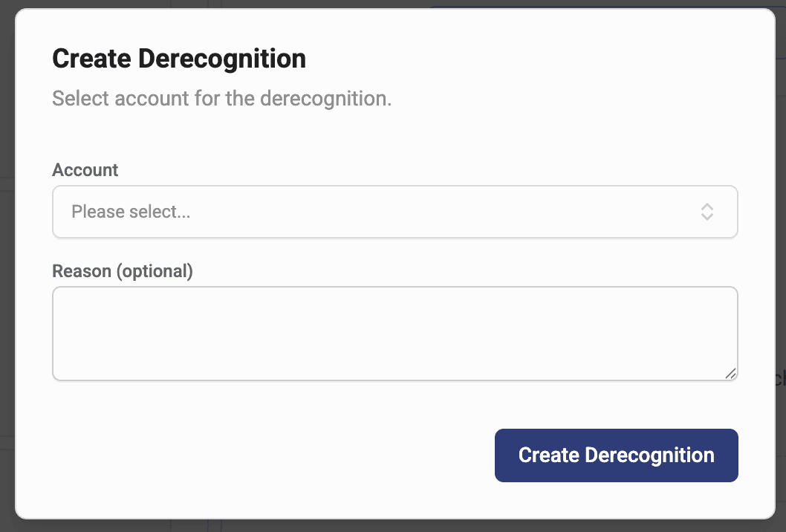Click the resize handle of the Reason box
Image resolution: width=786 pixels, height=532 pixels.
(731, 374)
